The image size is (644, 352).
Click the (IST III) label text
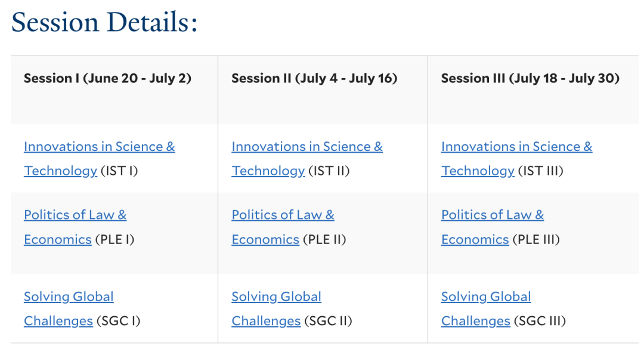[540, 171]
